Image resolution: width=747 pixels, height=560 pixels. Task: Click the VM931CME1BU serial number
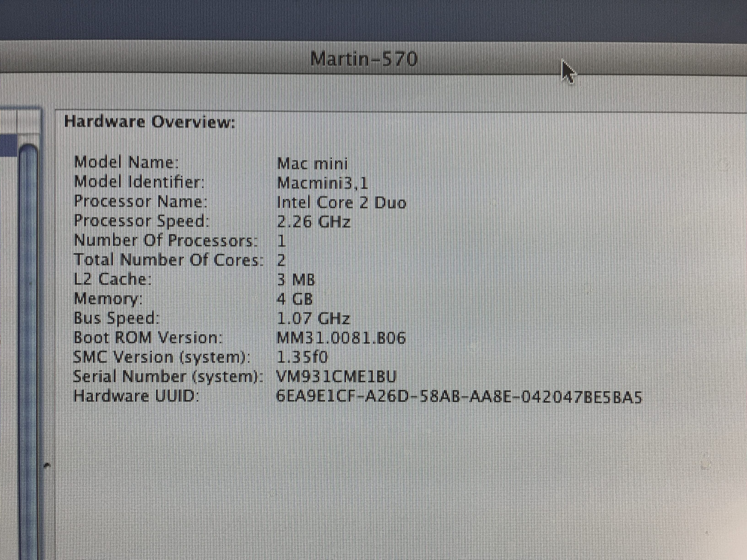coord(336,377)
